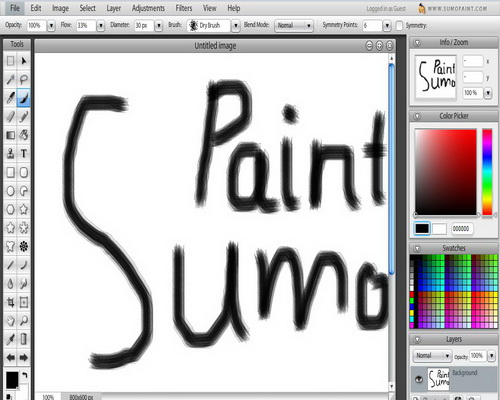
Task: Pick the Polygon shape tool
Action: click(10, 209)
